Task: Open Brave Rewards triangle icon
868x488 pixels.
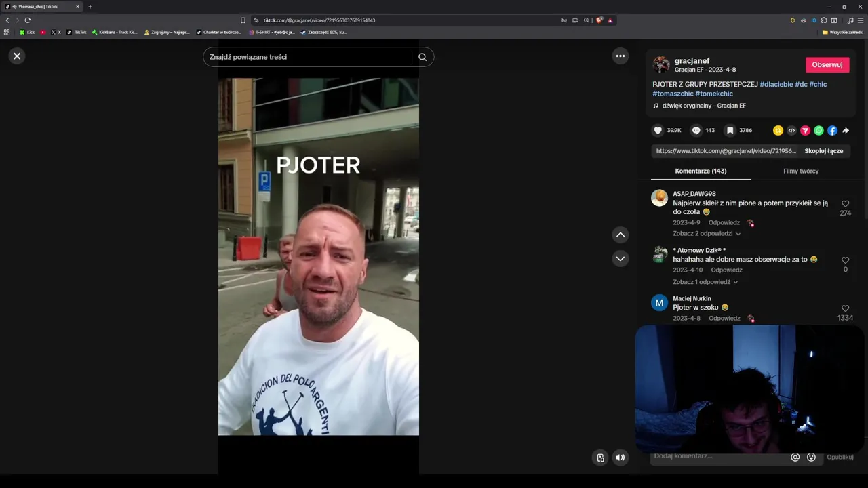Action: pyautogui.click(x=610, y=20)
